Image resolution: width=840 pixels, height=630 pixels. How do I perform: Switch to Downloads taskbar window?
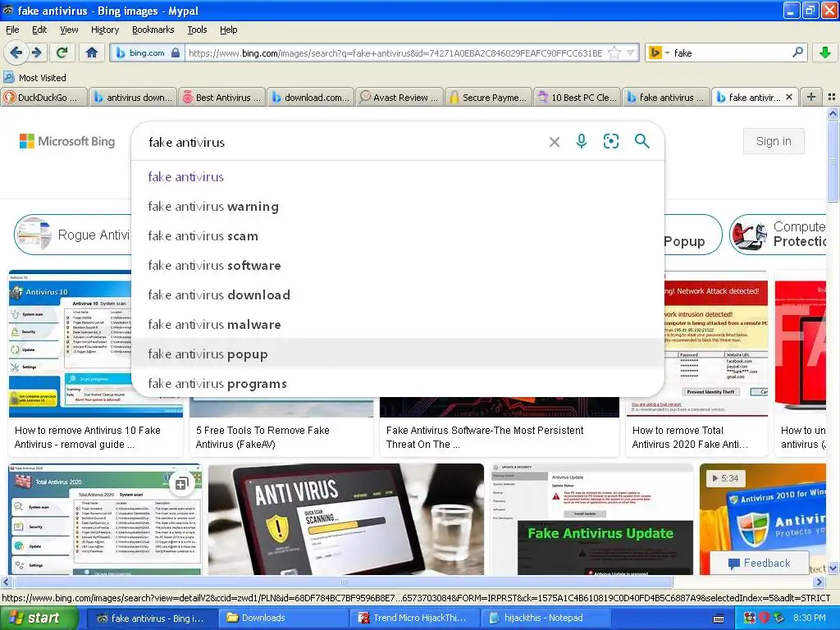tap(285, 618)
